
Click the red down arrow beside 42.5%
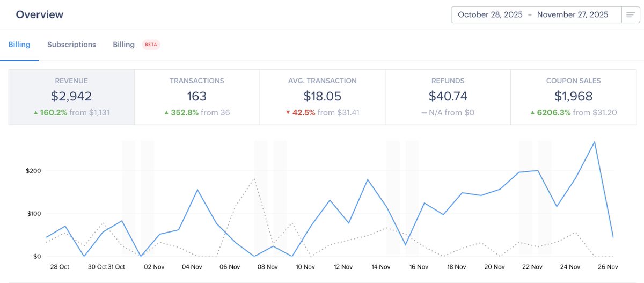click(288, 113)
